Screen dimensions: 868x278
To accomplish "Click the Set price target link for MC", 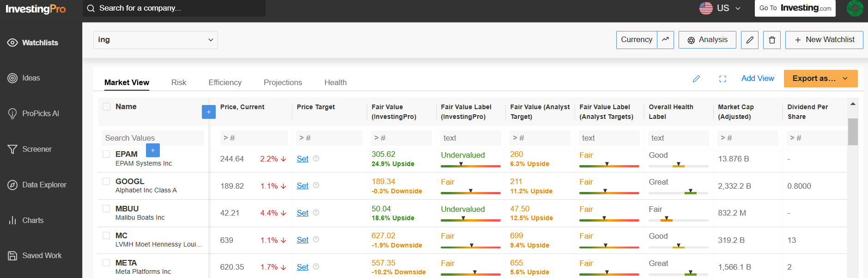I will (x=303, y=240).
